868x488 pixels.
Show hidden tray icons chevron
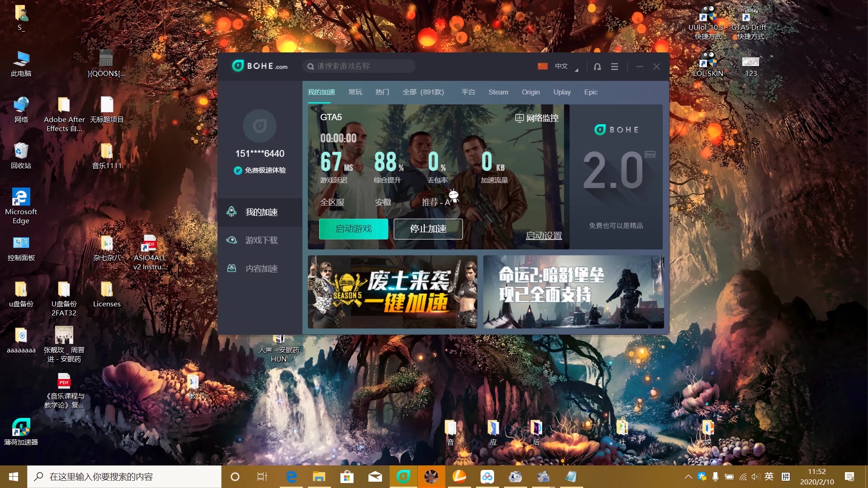coord(688,477)
